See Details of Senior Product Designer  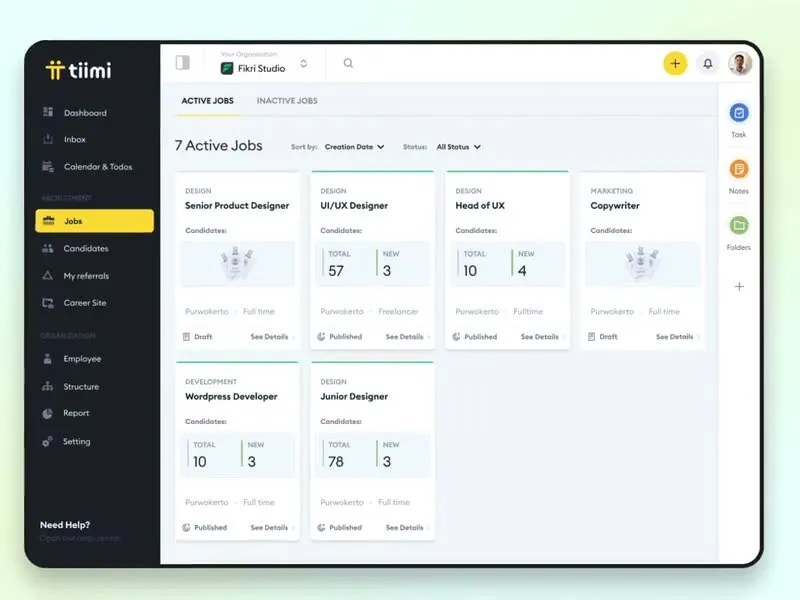click(269, 337)
